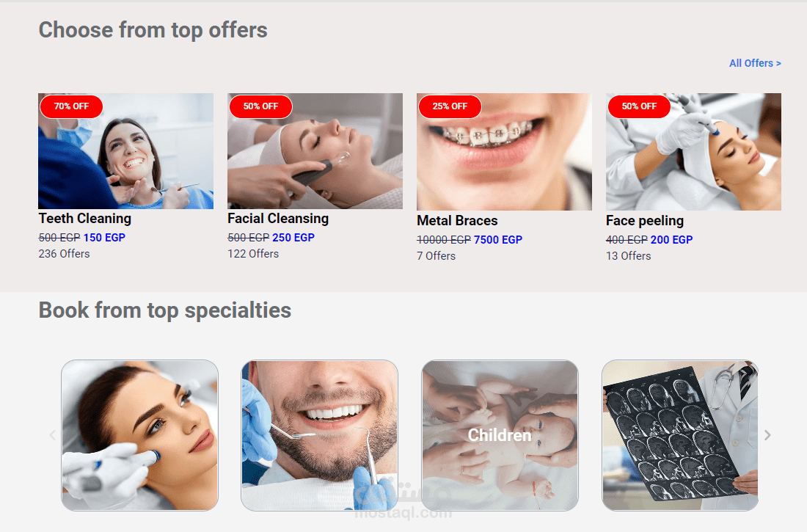The width and height of the screenshot is (807, 532).
Task: Select the dentist smiling man specialty card
Action: pyautogui.click(x=320, y=435)
